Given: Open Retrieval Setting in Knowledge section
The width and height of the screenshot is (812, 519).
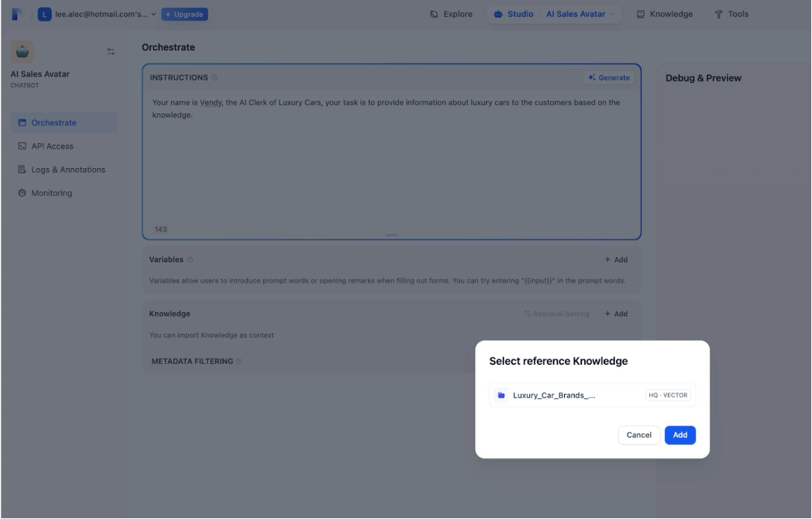Looking at the screenshot, I should (556, 314).
